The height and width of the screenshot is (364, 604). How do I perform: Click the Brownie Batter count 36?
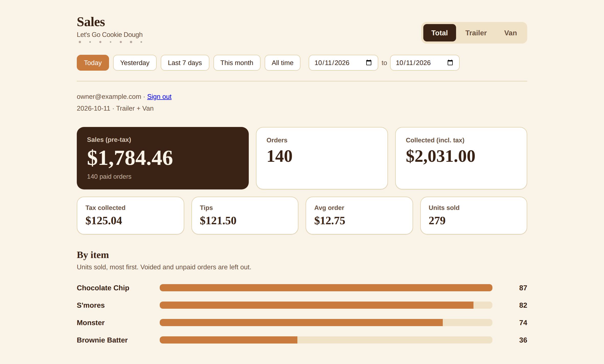[x=523, y=340]
